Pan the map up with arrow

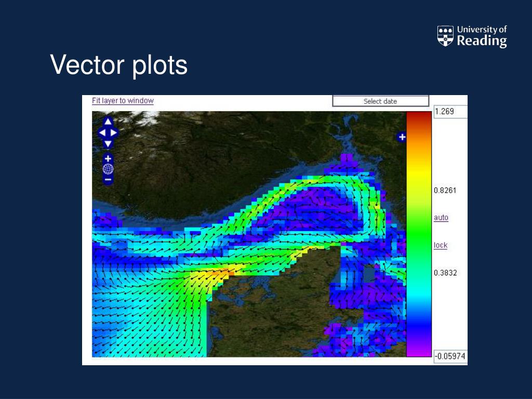point(108,122)
